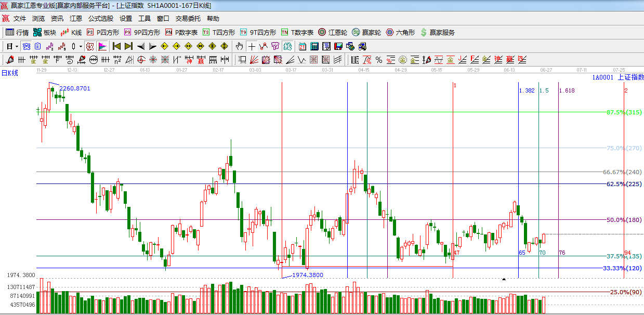Image resolution: width=644 pixels, height=315 pixels.
Task: Expand the 日 period dropdown arrow
Action: [x=17, y=46]
